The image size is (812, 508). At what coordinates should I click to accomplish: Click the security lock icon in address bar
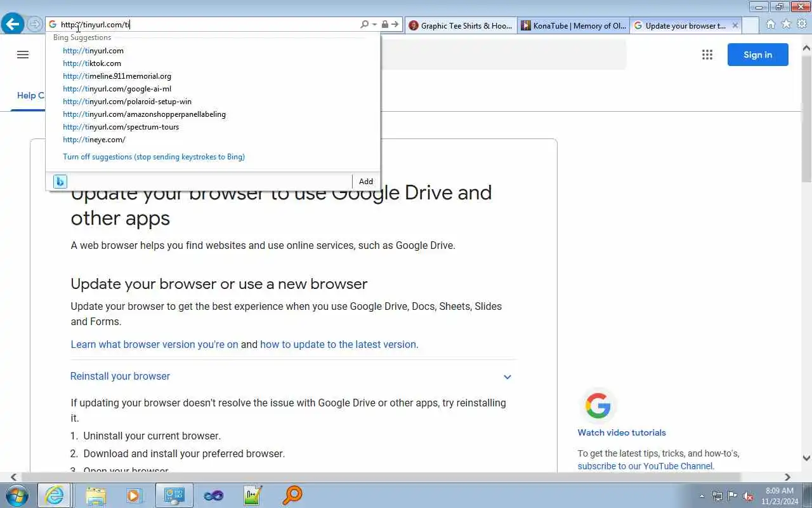pos(384,24)
